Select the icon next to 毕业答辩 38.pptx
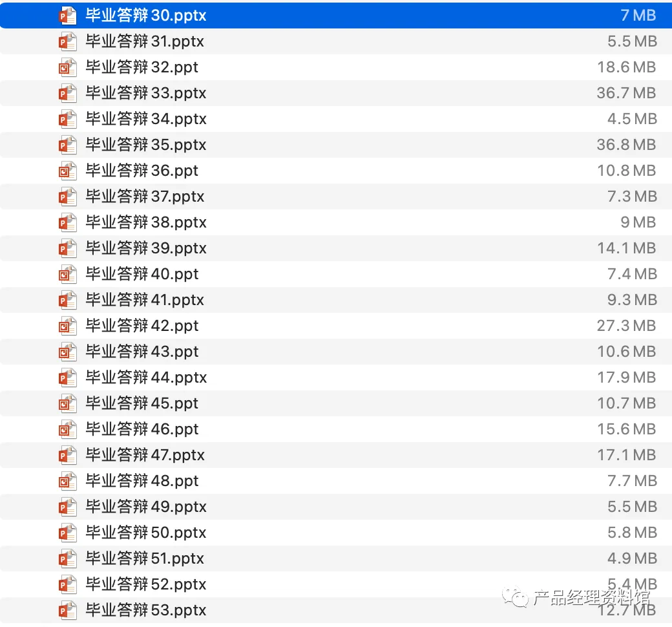The image size is (672, 627). click(x=68, y=222)
